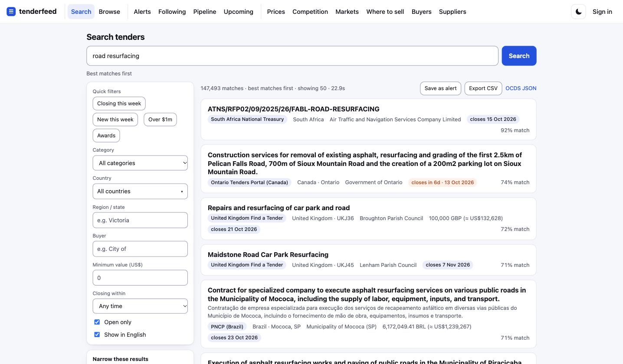The width and height of the screenshot is (623, 364).
Task: Open the Country dropdown
Action: [x=140, y=191]
